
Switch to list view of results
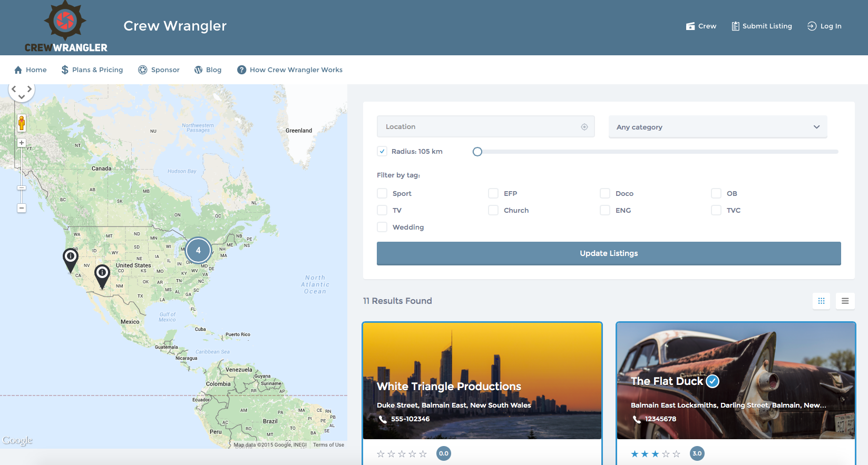(845, 301)
